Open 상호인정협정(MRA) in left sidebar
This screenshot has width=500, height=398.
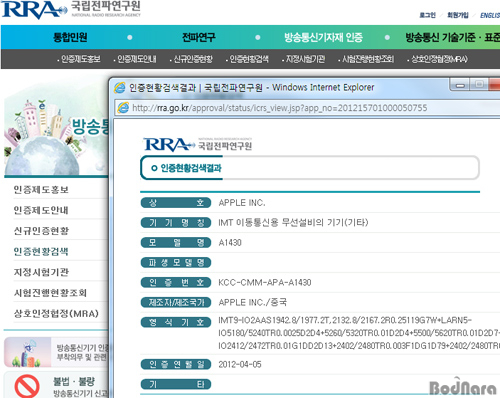point(56,313)
